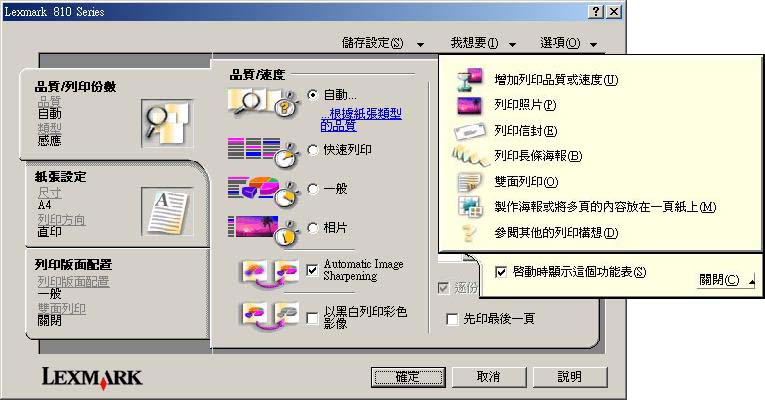
Task: Select the 快速列印 radio button
Action: 313,150
